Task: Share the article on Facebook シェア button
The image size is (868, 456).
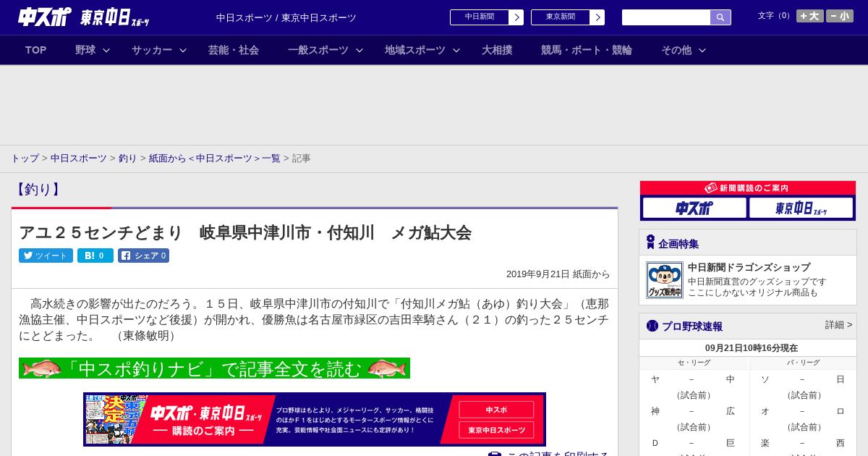Action: pyautogui.click(x=144, y=256)
